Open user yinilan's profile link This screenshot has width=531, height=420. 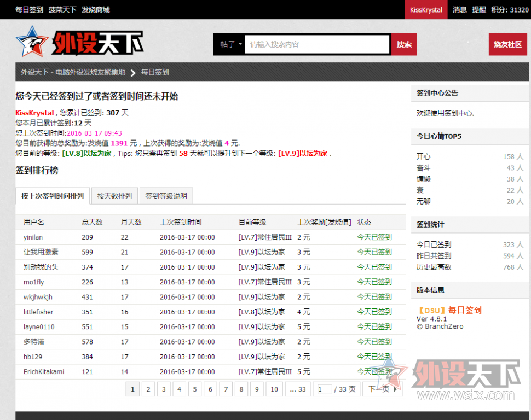pyautogui.click(x=33, y=237)
